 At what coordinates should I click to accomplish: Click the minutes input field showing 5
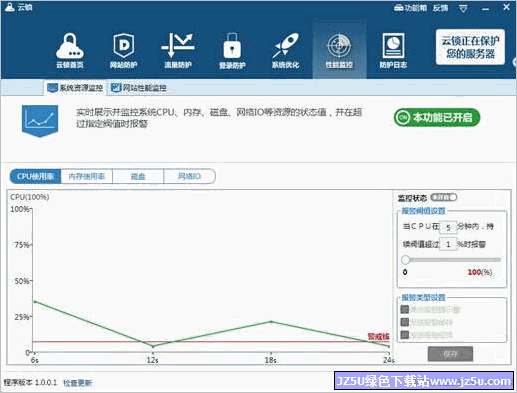[x=448, y=227]
